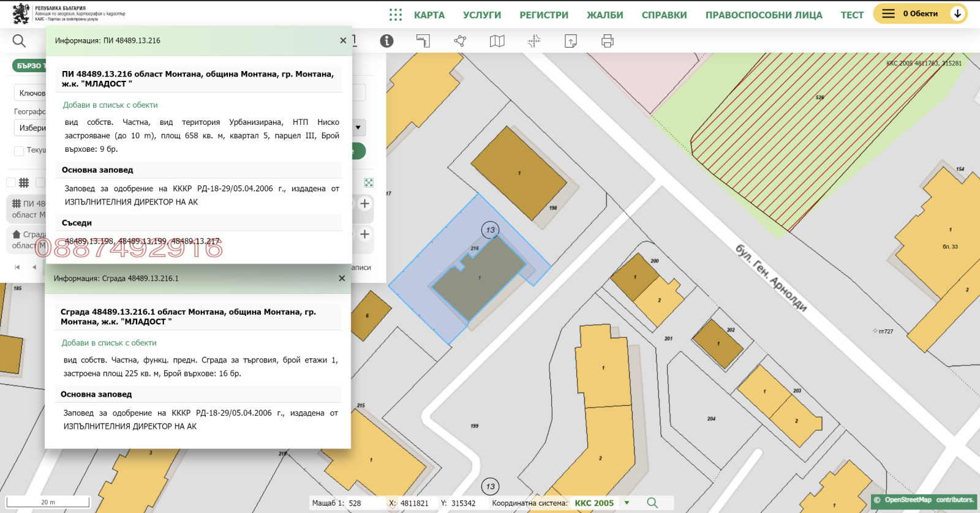The width and height of the screenshot is (980, 513).
Task: Close the 'Сграда 48489.13.216.1' info popup
Action: pyautogui.click(x=342, y=279)
